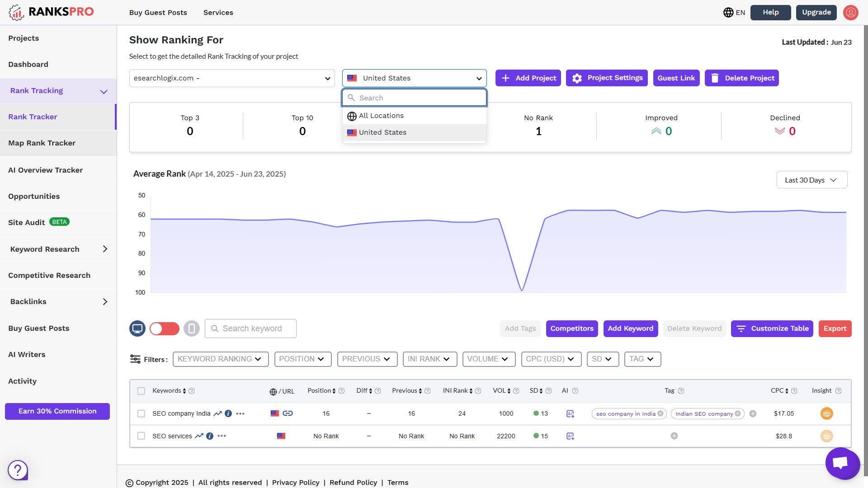The height and width of the screenshot is (488, 868).
Task: Toggle the desktop/mobile switch
Action: [x=165, y=328]
